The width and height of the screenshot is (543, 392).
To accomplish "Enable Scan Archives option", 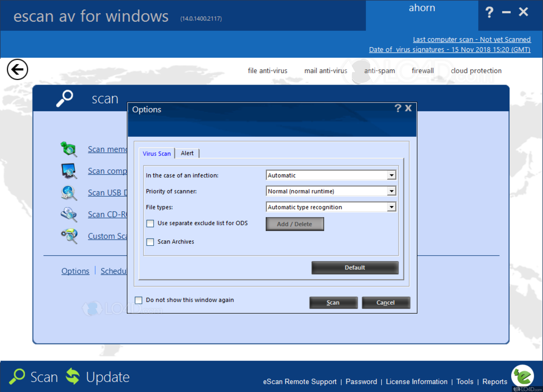I will point(150,242).
